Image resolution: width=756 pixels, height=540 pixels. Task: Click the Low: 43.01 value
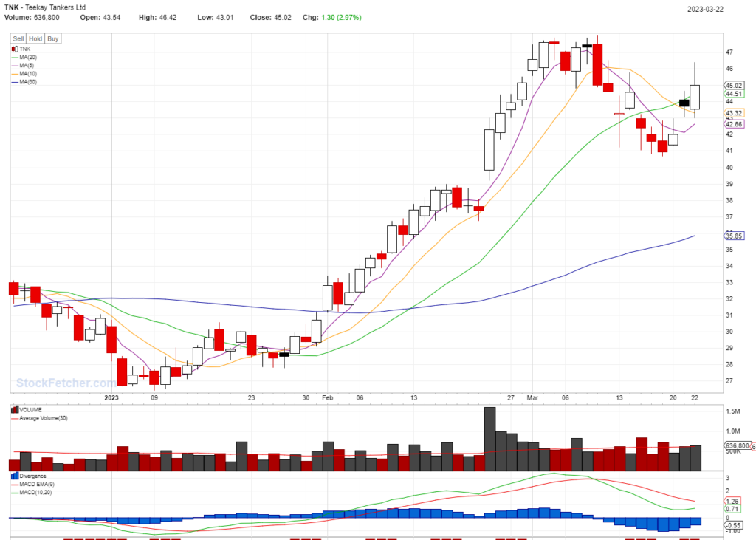pyautogui.click(x=215, y=18)
